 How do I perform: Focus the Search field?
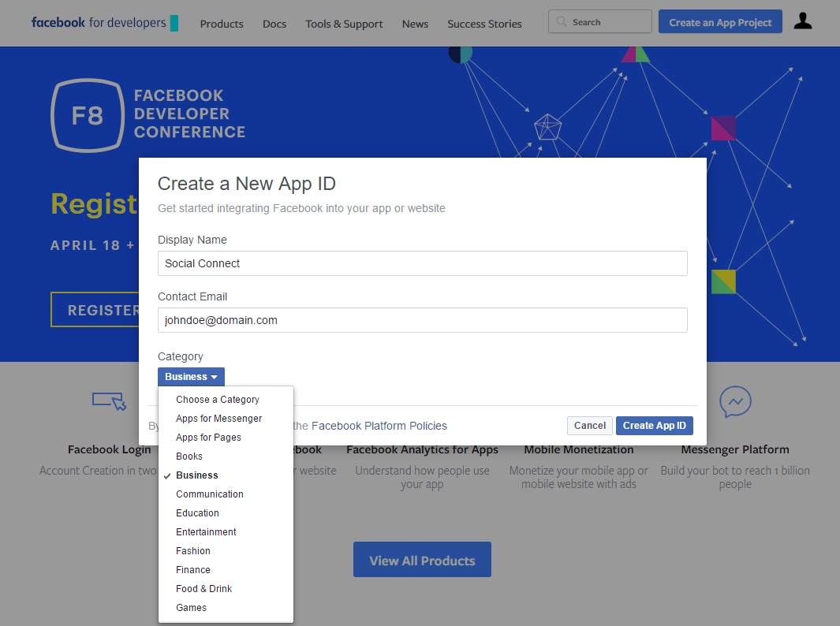600,22
